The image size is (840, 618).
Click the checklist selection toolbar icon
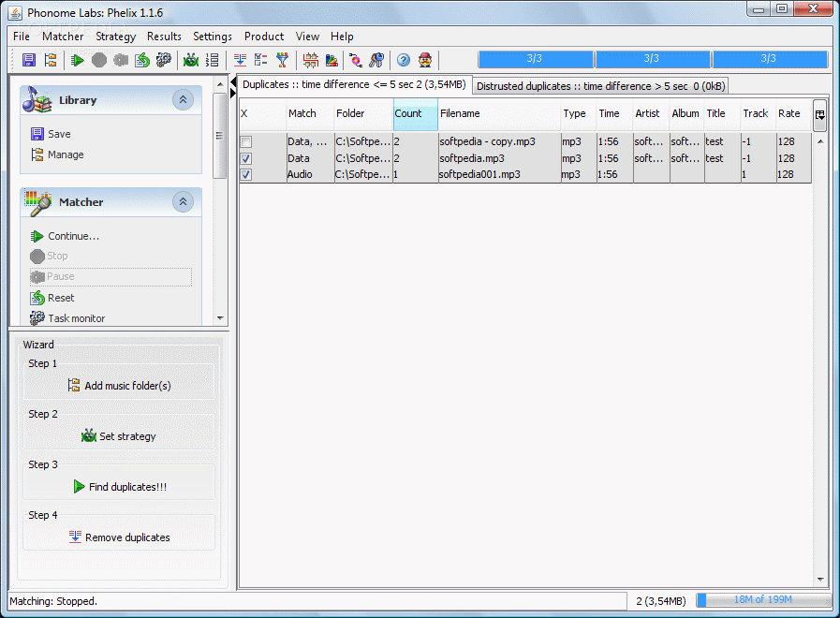261,60
